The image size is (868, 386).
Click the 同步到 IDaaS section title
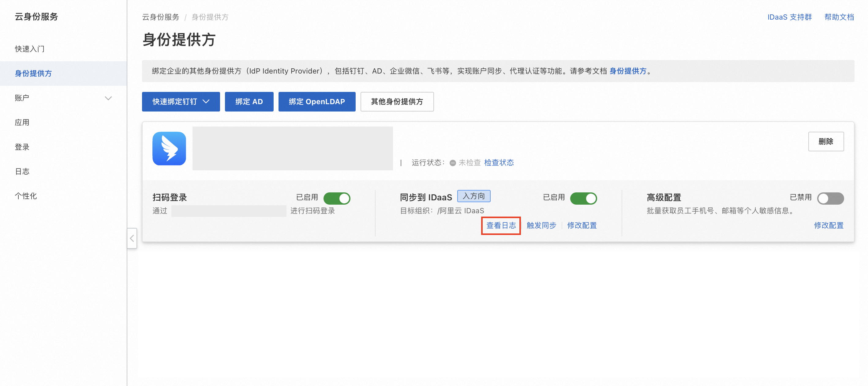click(426, 197)
